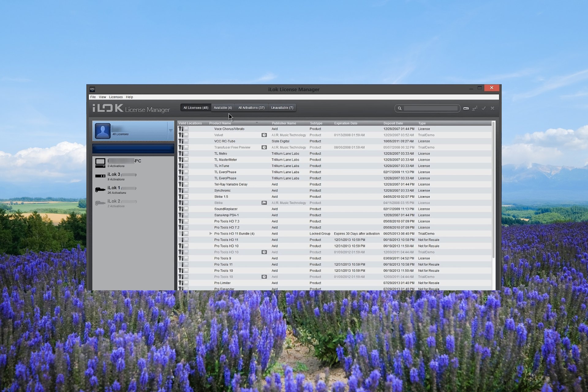Click the user account avatar icon

(103, 131)
